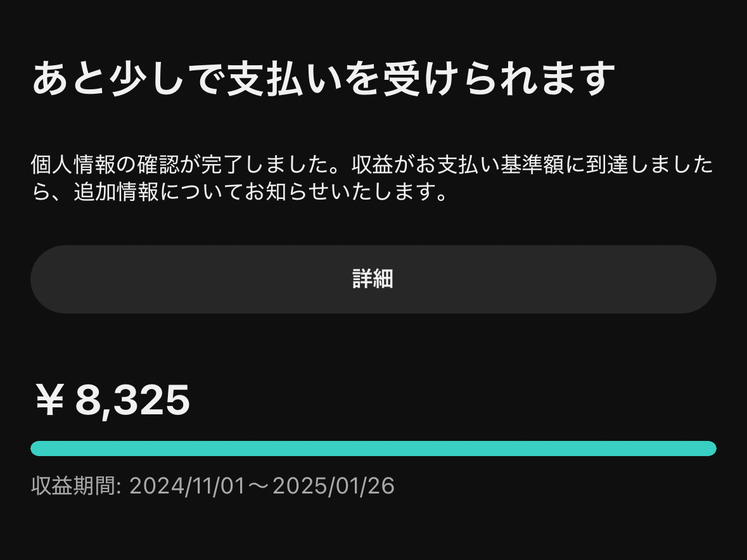747x560 pixels.
Task: Select the progress indicator below ¥8,325
Action: tap(373, 448)
